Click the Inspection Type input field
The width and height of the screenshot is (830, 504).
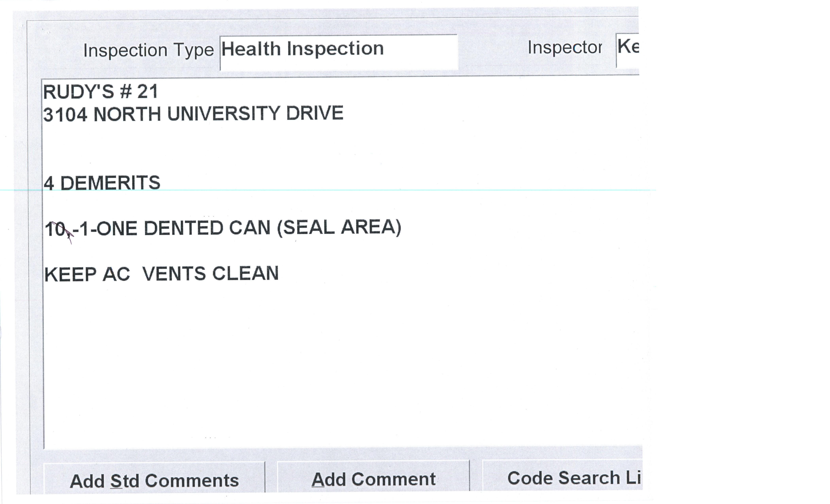coord(339,52)
